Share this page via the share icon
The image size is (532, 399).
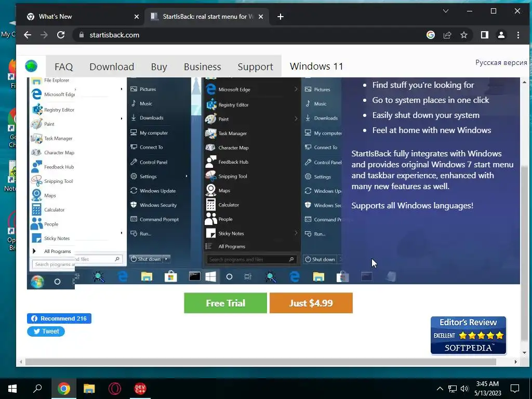tap(447, 35)
